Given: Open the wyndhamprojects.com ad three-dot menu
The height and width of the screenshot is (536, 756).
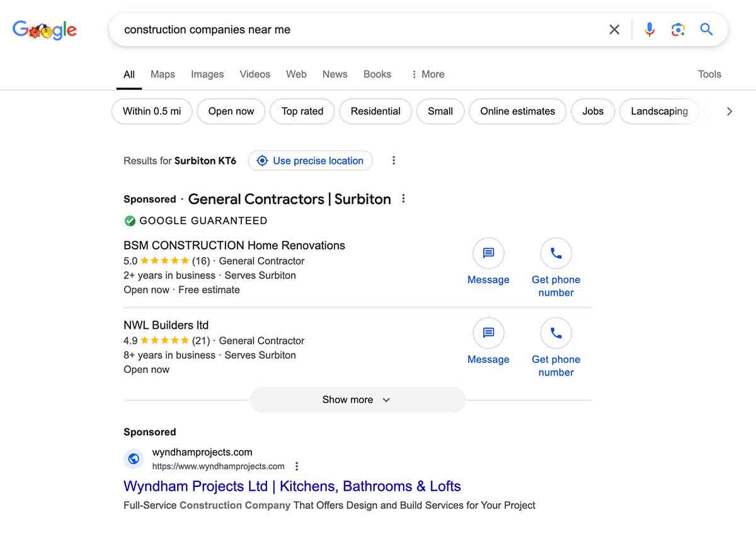Looking at the screenshot, I should pyautogui.click(x=297, y=467).
